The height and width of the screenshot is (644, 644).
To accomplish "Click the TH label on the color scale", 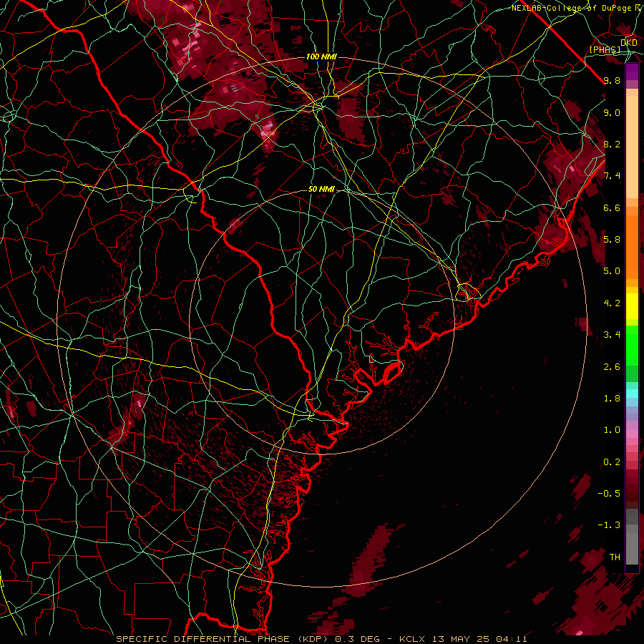I will pyautogui.click(x=615, y=557).
